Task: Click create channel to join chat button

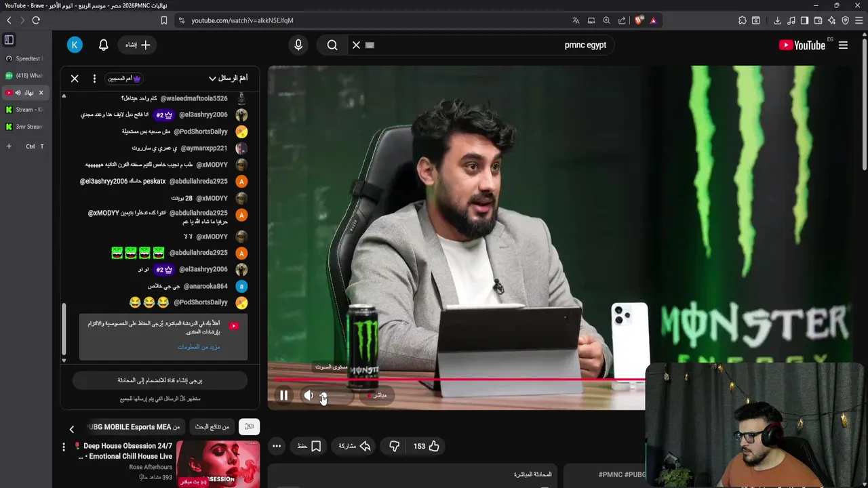Action: [160, 380]
